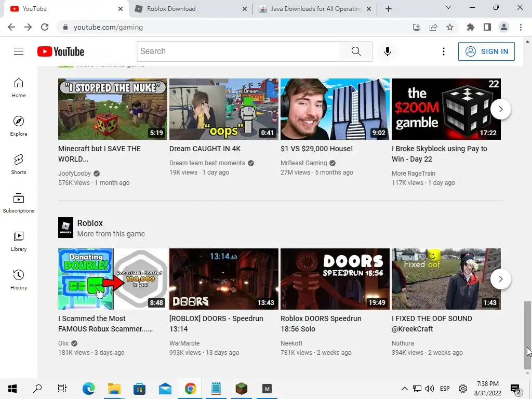The height and width of the screenshot is (399, 532).
Task: Open Chrome extensions puzzle icon
Action: pyautogui.click(x=470, y=27)
